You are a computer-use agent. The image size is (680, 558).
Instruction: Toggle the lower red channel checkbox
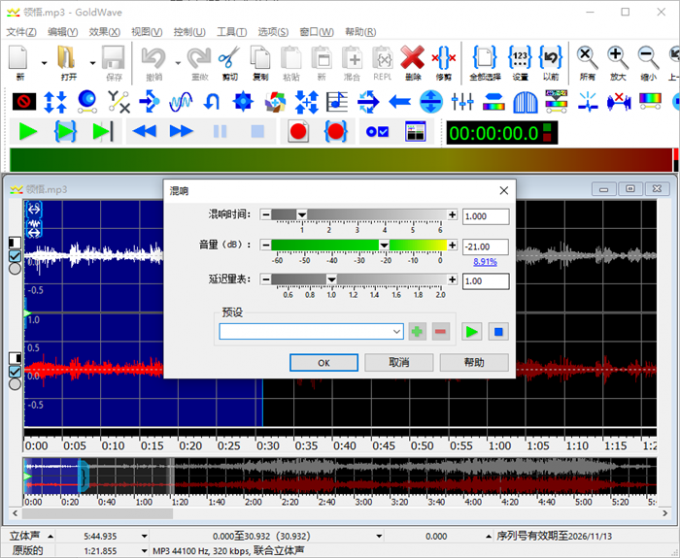tap(15, 372)
